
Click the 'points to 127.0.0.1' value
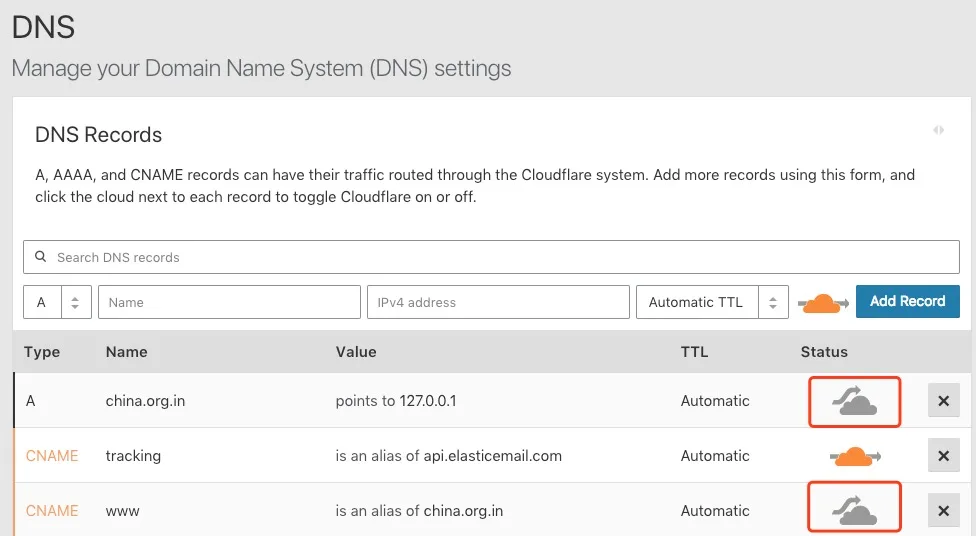pyautogui.click(x=396, y=401)
